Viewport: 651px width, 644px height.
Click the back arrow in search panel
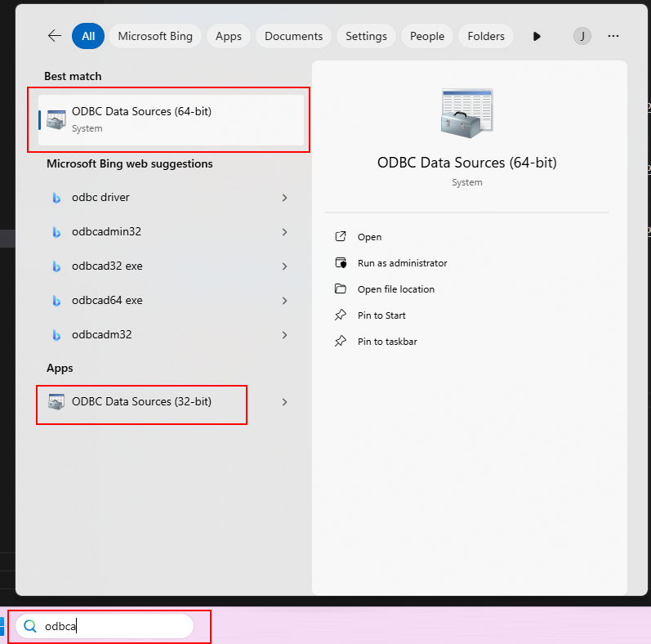[x=55, y=36]
